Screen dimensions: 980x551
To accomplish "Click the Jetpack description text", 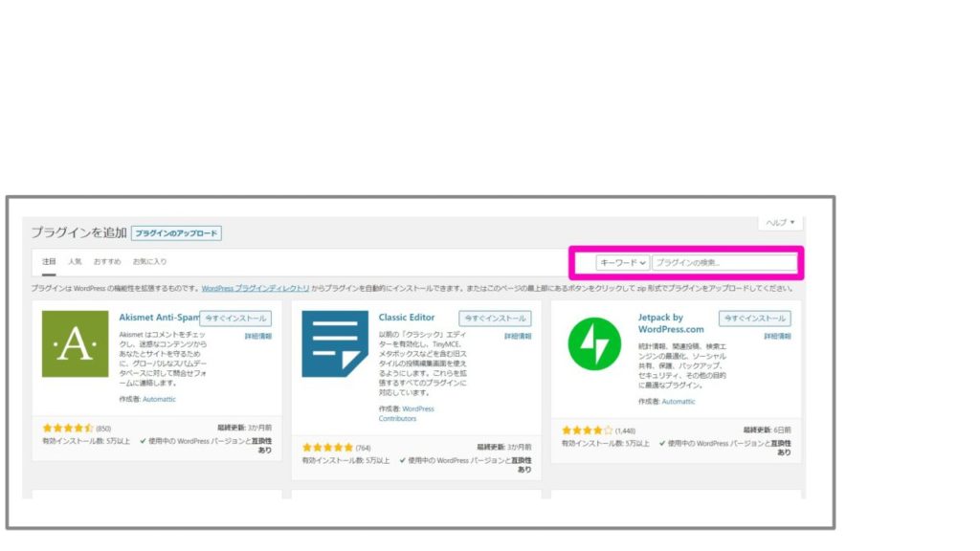I will pos(681,365).
